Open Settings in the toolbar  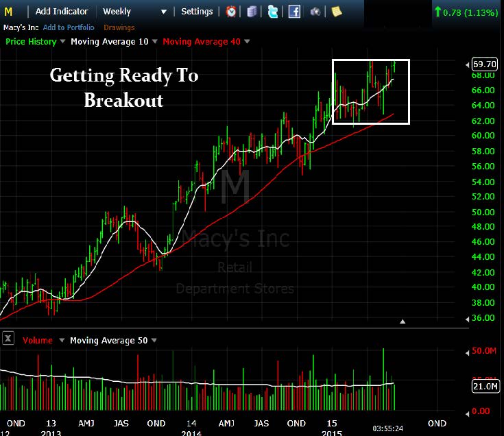tap(197, 12)
